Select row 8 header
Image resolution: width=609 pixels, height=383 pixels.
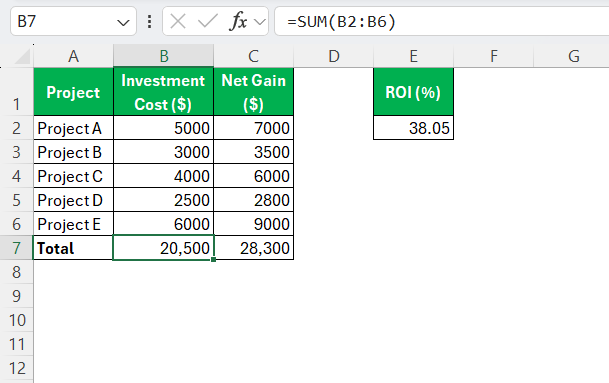pyautogui.click(x=16, y=272)
